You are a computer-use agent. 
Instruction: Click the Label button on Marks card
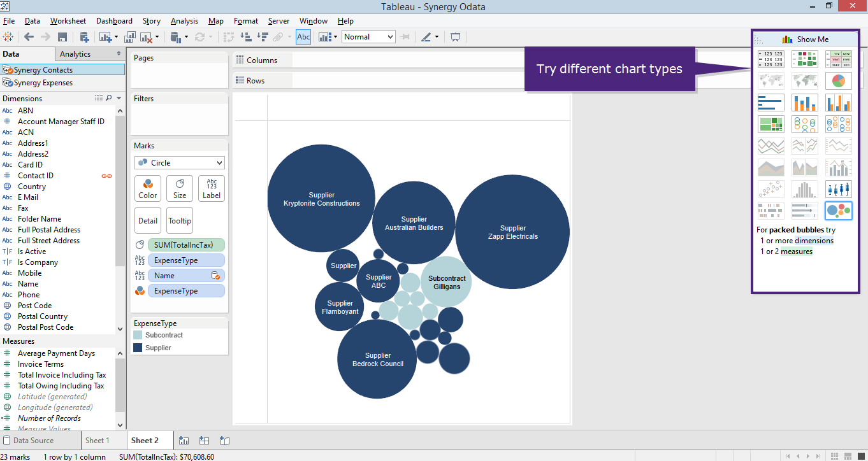click(x=212, y=188)
